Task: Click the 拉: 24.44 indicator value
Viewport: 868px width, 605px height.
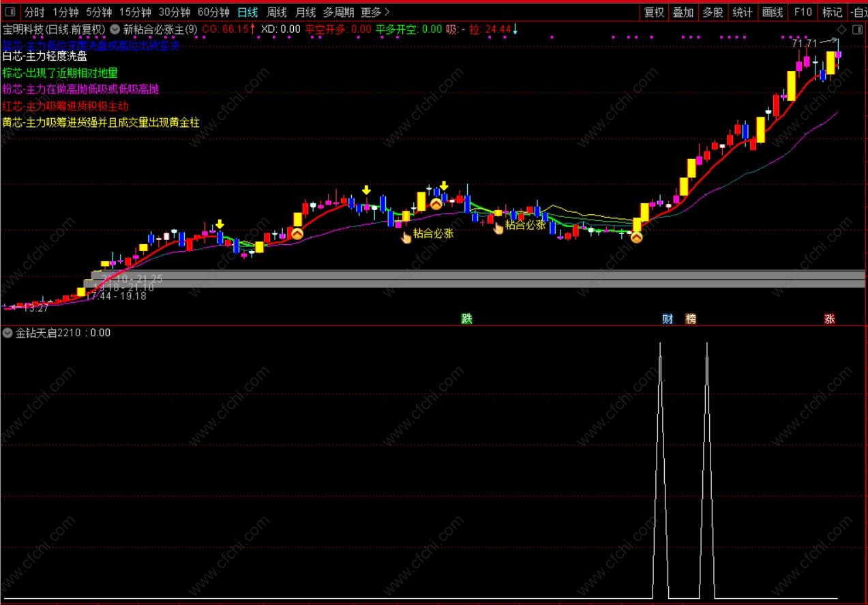Action: 494,29
